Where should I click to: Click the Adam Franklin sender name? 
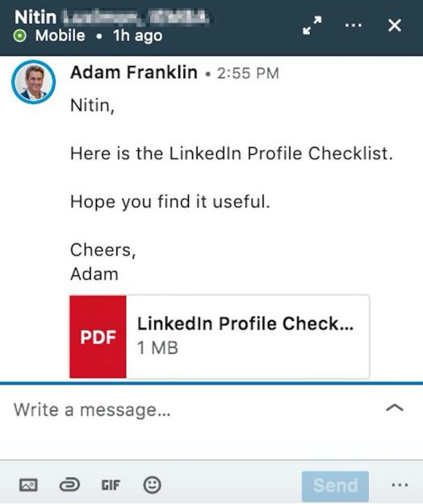coord(134,73)
